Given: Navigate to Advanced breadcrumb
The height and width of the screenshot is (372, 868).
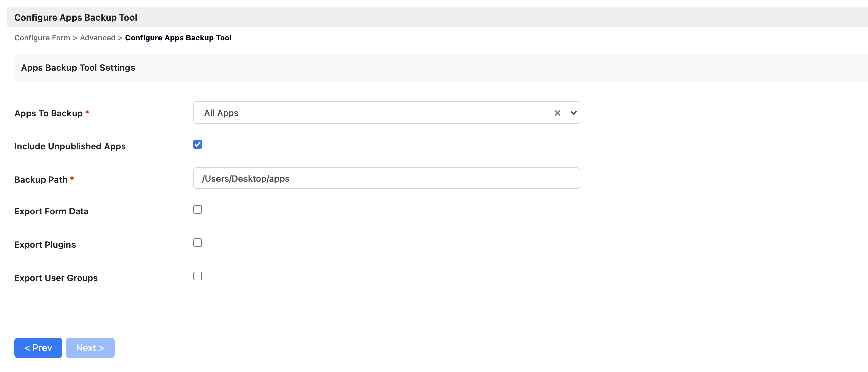Looking at the screenshot, I should (98, 38).
